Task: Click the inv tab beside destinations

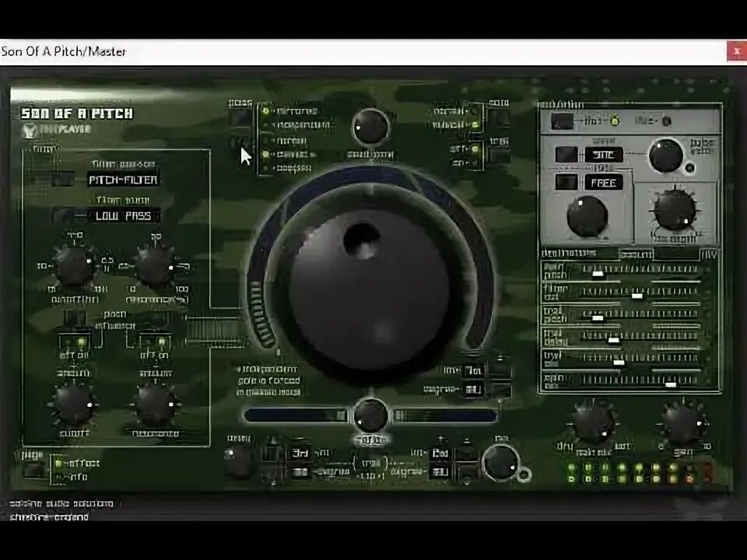Action: click(x=708, y=254)
